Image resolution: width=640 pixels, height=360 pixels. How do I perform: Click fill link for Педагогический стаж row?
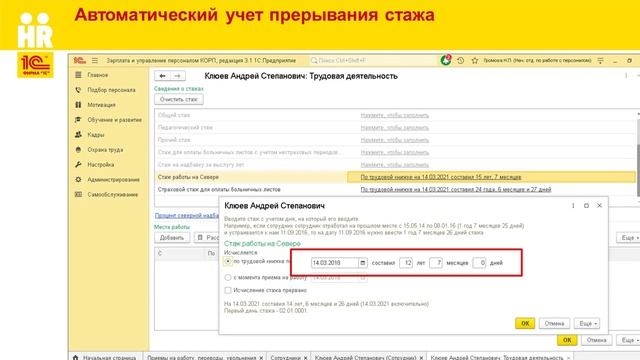(x=394, y=128)
